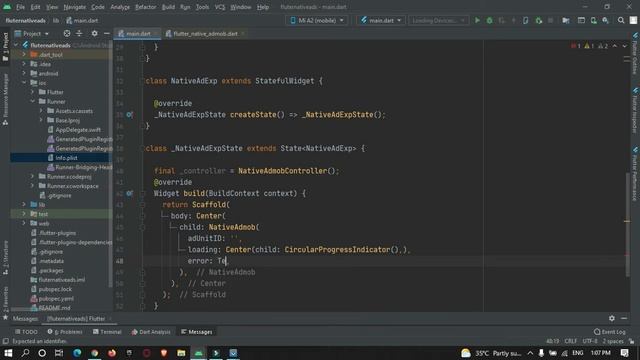The width and height of the screenshot is (640, 360).
Task: Click the locate file target icon in Project panel
Action: tap(67, 33)
